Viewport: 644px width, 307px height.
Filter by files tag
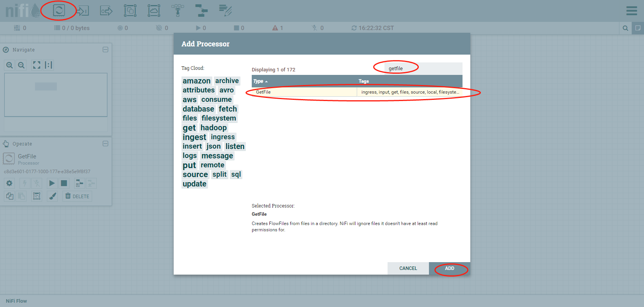(x=190, y=118)
